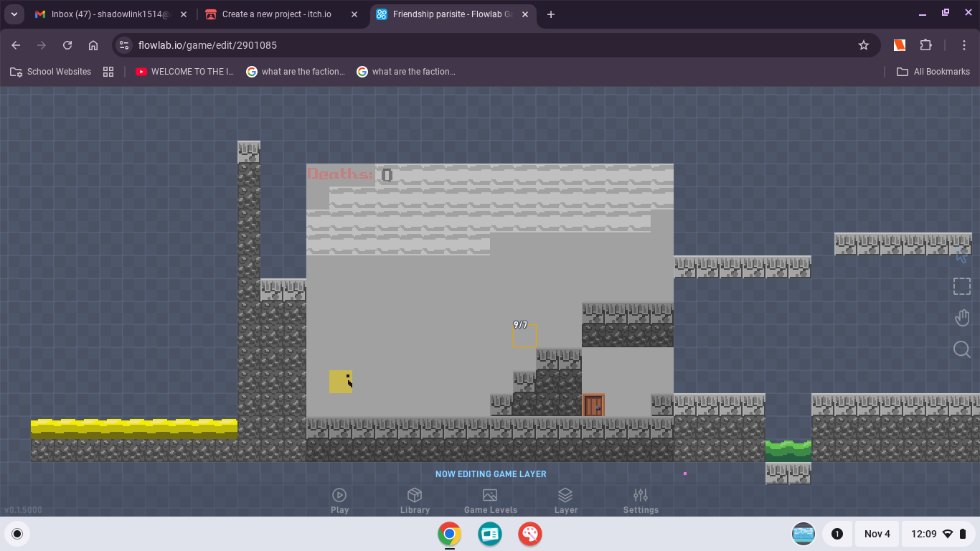
Task: Select the hand pan tool
Action: (x=961, y=318)
